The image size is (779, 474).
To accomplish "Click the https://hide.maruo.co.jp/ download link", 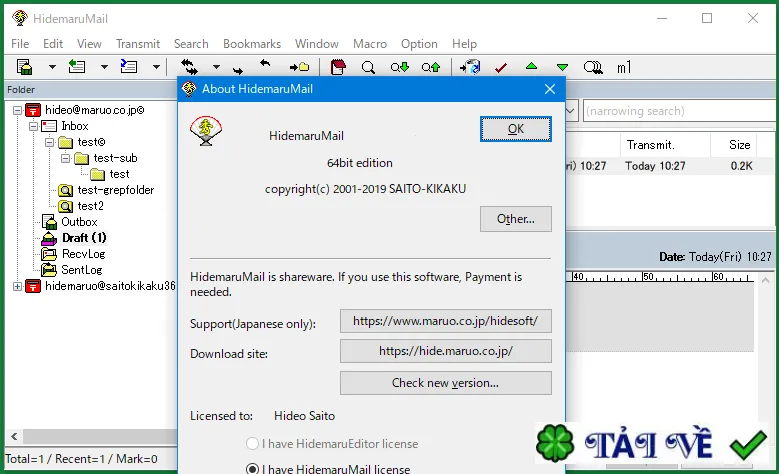I will (446, 351).
